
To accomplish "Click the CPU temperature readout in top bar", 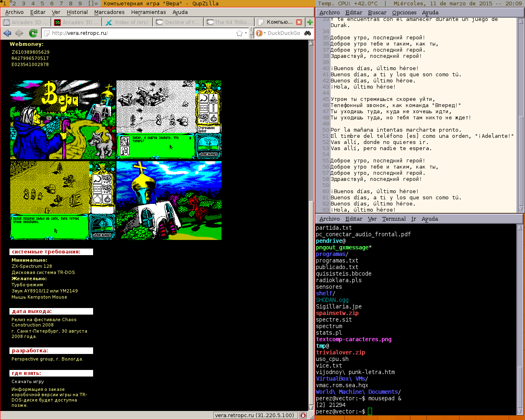I will click(348, 3).
